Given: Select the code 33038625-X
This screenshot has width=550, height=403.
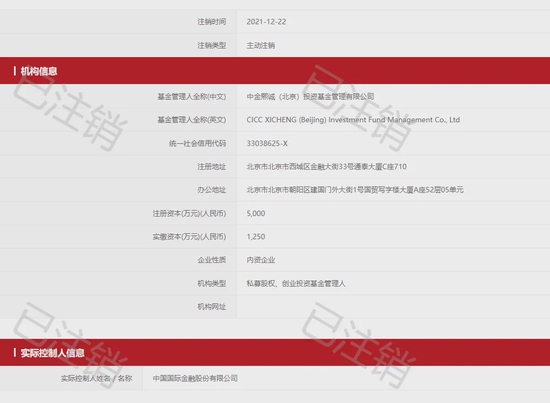Looking at the screenshot, I should tap(267, 143).
